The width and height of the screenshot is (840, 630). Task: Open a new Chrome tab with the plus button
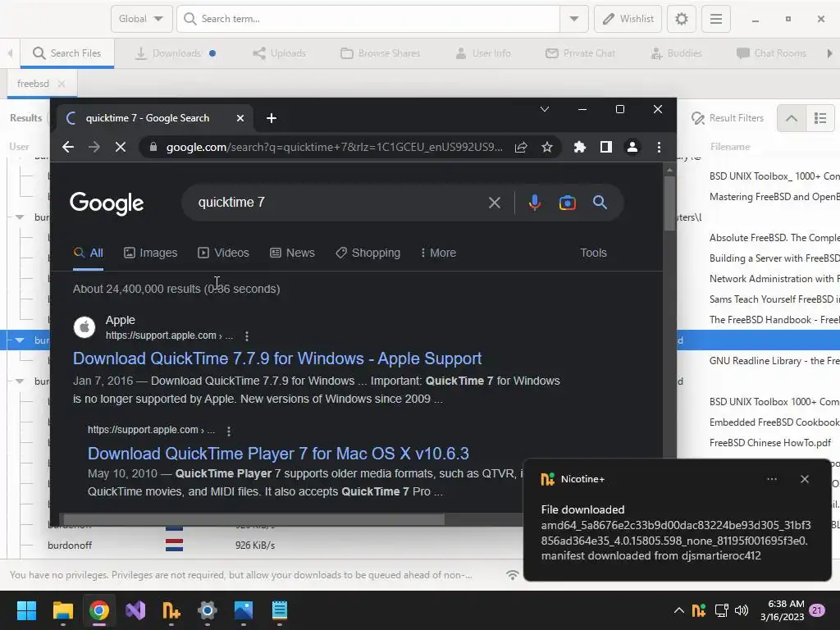(271, 118)
